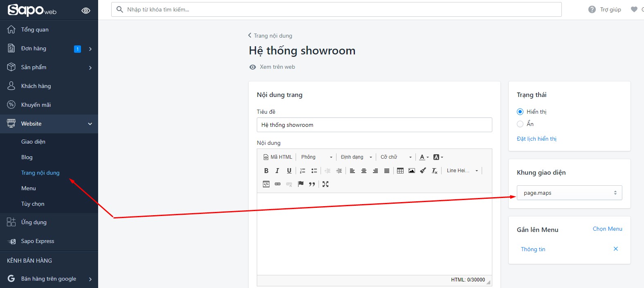
Task: Expand Bán hàng trên google submenu
Action: coord(90,279)
